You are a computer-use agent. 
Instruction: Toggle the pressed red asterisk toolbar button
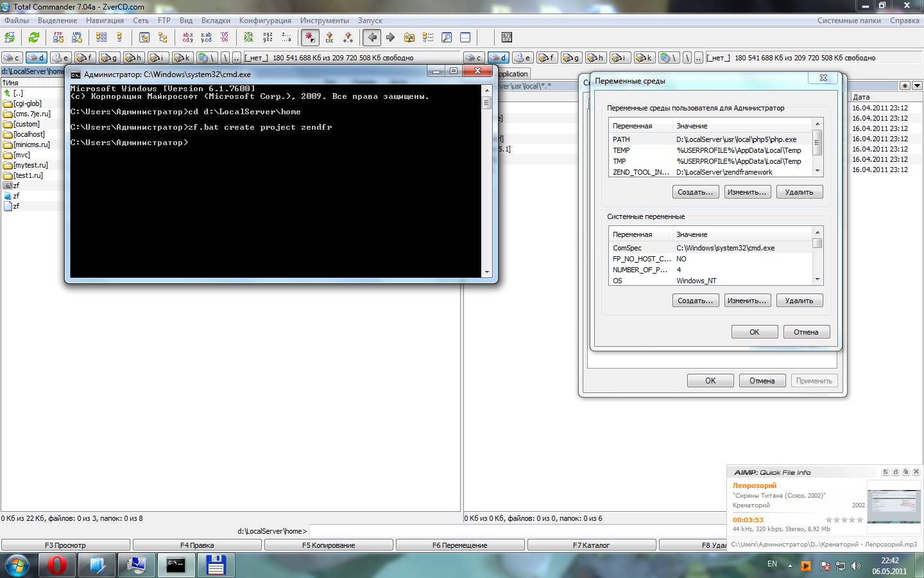[x=310, y=37]
